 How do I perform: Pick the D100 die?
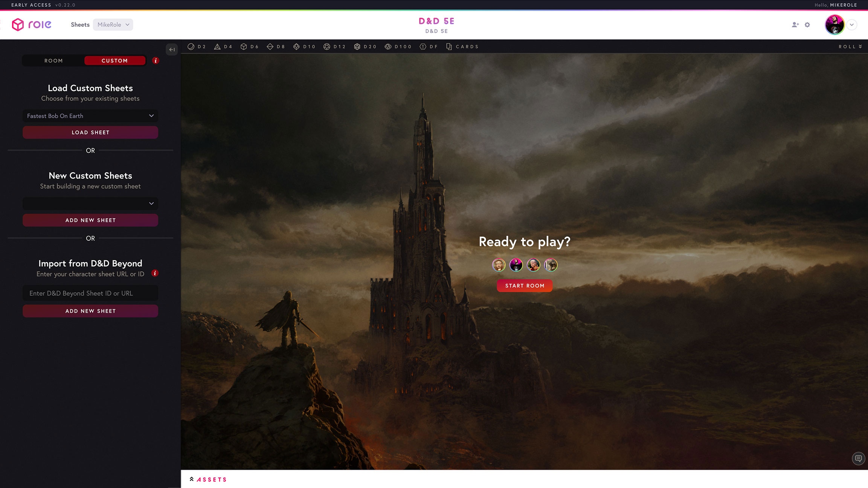point(398,47)
